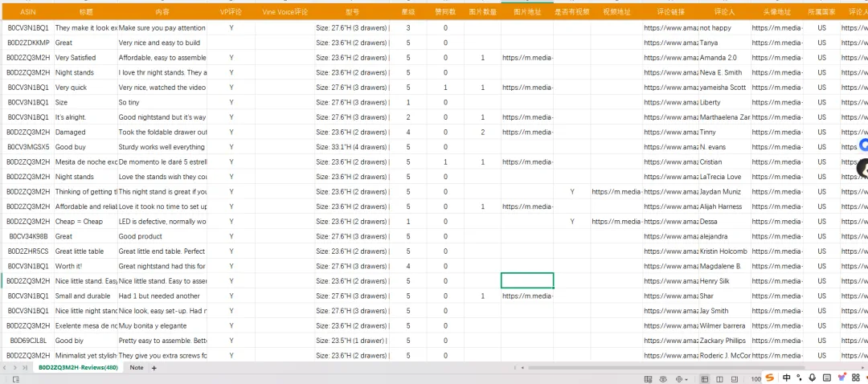Go to the next sheet tab arrow
868x384 pixels.
tap(15, 367)
